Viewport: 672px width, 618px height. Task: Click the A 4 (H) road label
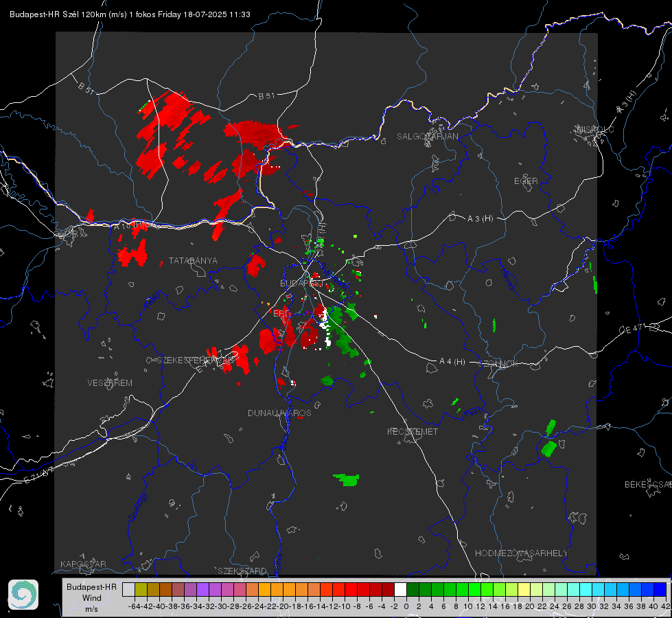tap(452, 362)
